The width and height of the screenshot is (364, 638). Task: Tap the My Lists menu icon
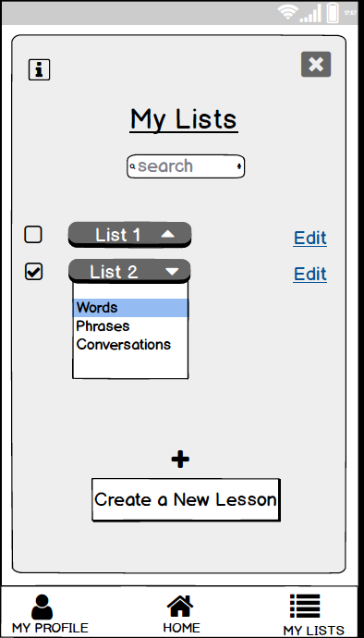click(305, 607)
